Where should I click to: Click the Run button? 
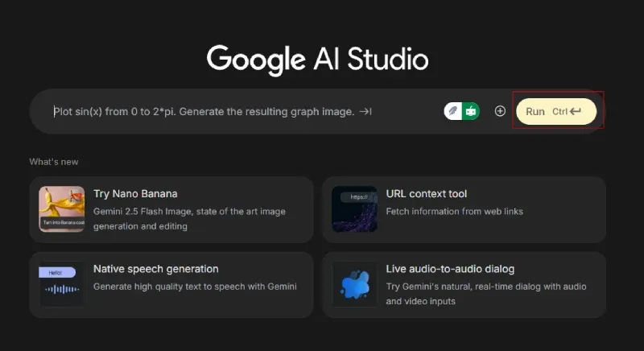(x=556, y=111)
